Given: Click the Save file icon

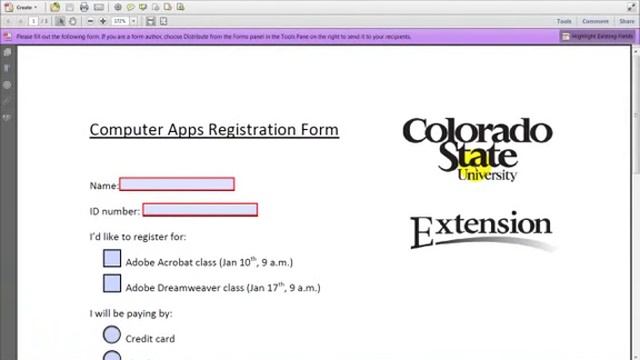Looking at the screenshot, I should (x=70, y=7).
